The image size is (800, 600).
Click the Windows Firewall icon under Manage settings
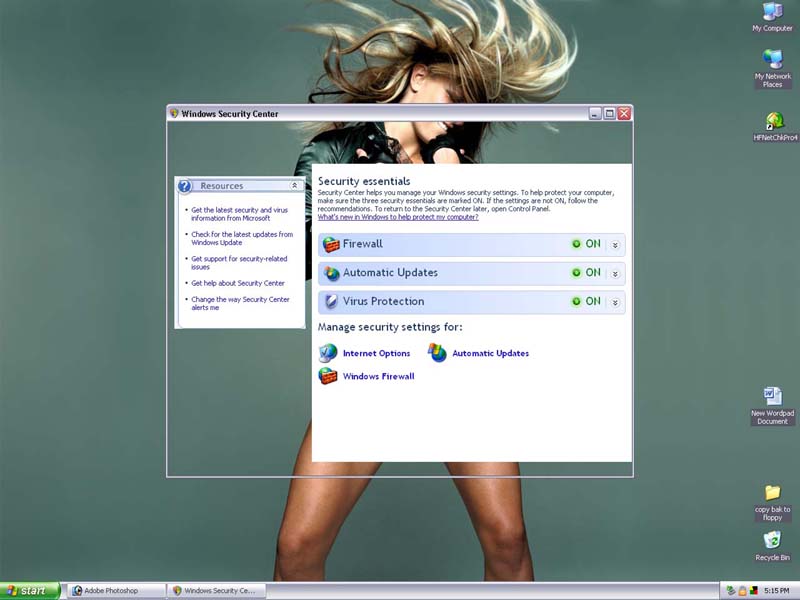pyautogui.click(x=328, y=376)
